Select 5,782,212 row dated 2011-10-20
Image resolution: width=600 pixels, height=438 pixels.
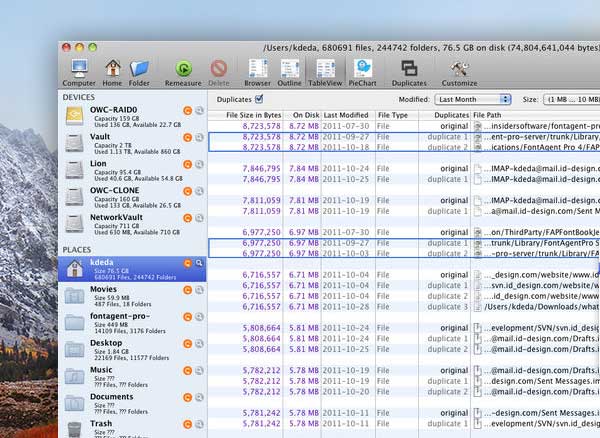404,392
